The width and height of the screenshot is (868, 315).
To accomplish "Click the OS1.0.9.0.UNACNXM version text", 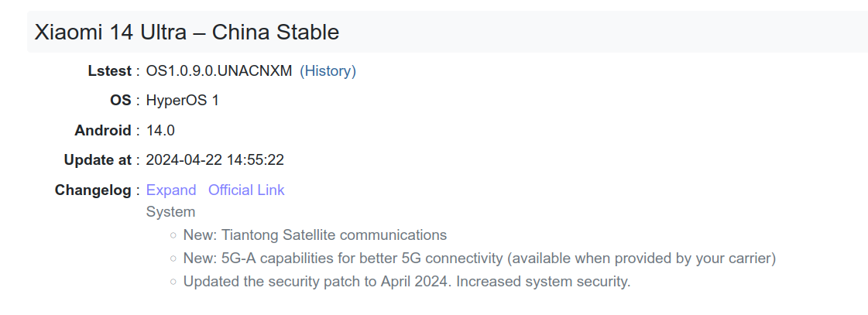I will point(219,71).
